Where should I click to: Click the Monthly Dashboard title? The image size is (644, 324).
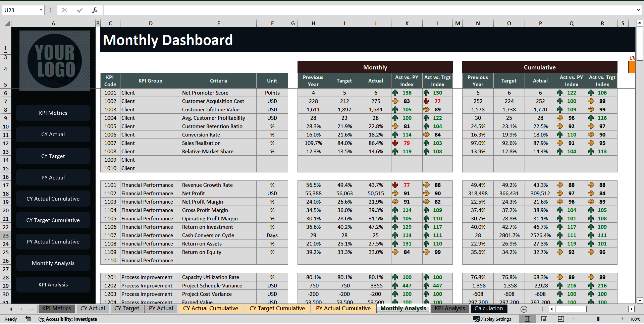click(168, 40)
